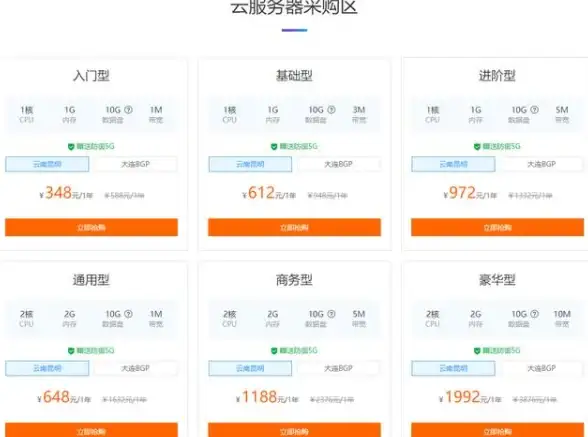Click the orange buy button for 豪华型

(498, 430)
